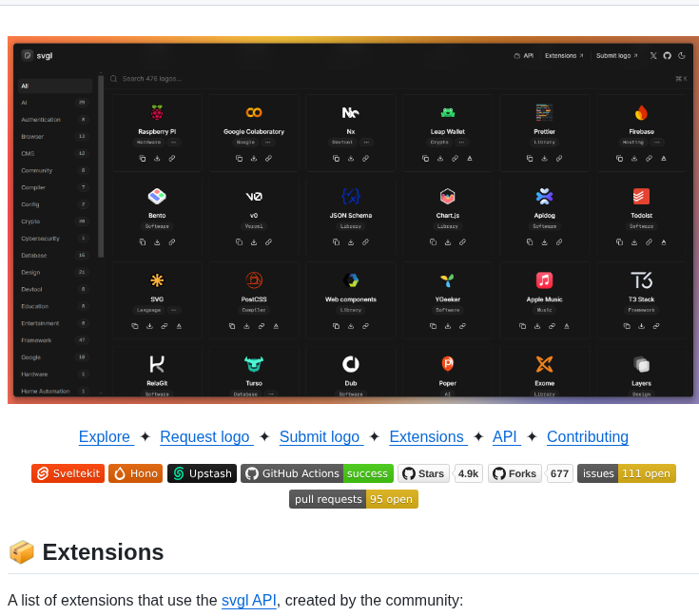Viewport: 699px width, 616px height.
Task: Open the pull requests 95 open badge
Action: click(x=354, y=499)
